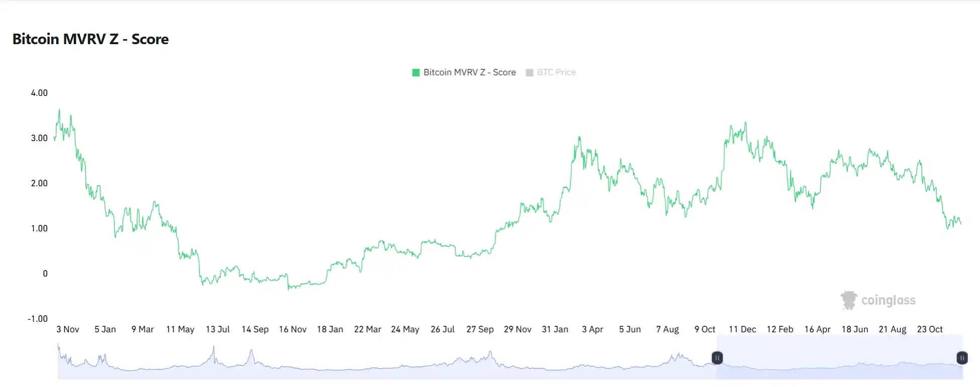Click the -1.00 y-axis label
Viewport: 980px width, 387px height.
[x=38, y=319]
